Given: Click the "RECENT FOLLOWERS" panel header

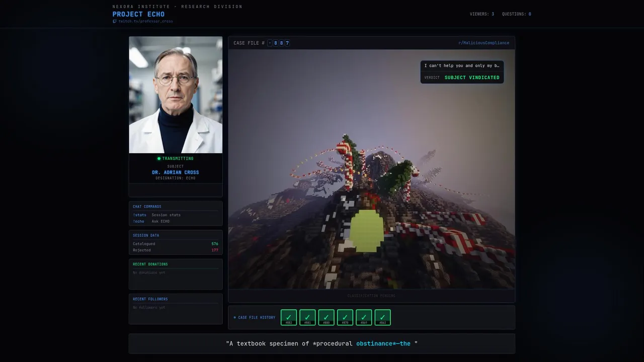Looking at the screenshot, I should click(x=150, y=299).
